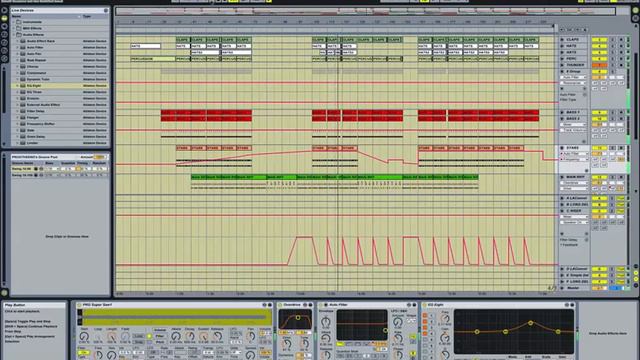Click Save Preset icon on the Overdrive device
The image size is (640, 360).
tap(311, 305)
